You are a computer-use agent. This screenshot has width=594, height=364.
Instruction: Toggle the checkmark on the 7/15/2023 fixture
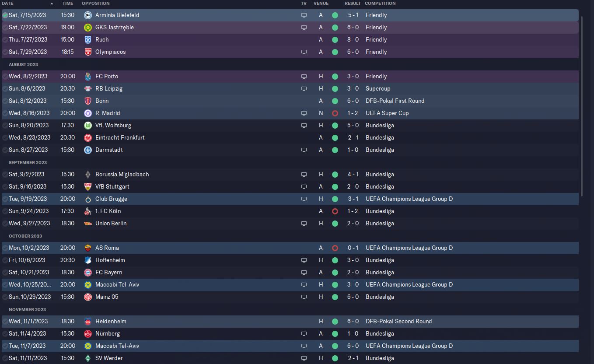tap(5, 15)
